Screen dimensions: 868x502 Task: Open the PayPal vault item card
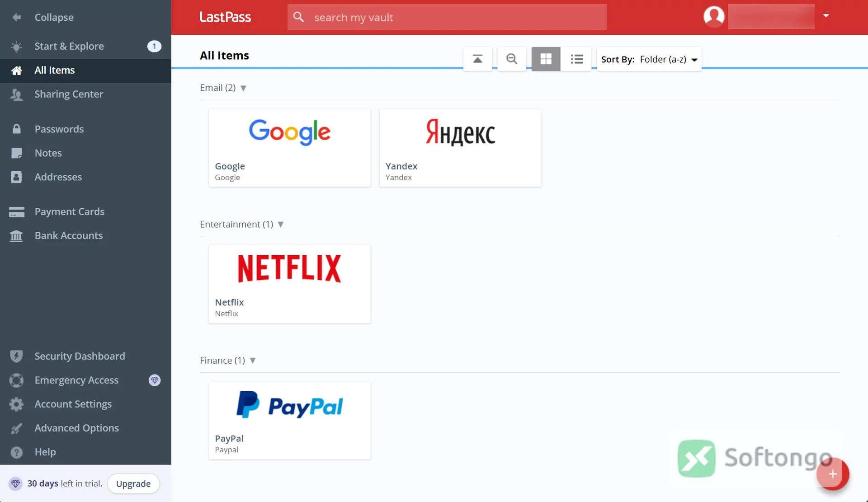click(289, 421)
